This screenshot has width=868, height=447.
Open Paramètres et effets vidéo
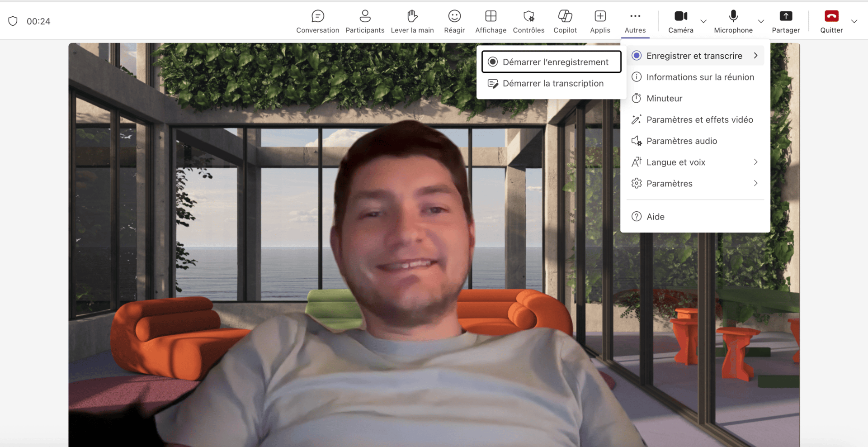(x=699, y=120)
